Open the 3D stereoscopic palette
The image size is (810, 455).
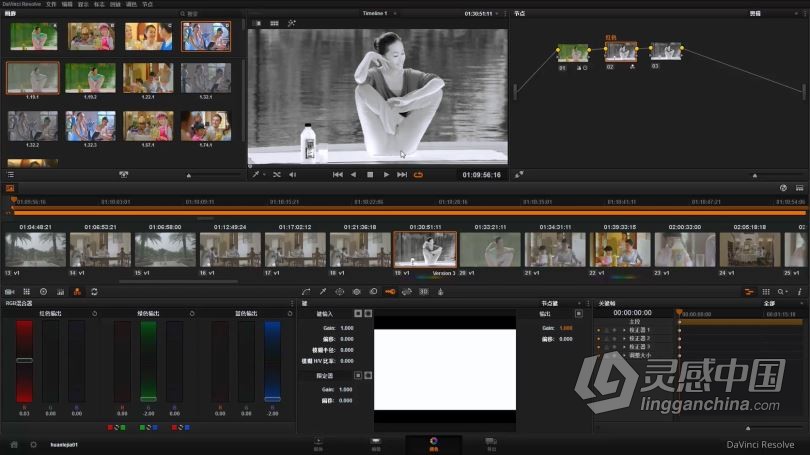coord(424,292)
